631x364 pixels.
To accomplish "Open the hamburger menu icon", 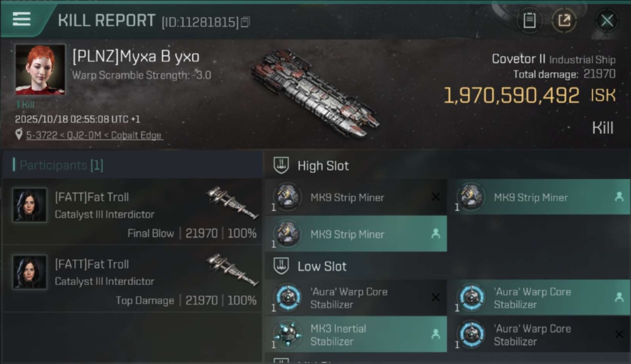I will pyautogui.click(x=21, y=19).
